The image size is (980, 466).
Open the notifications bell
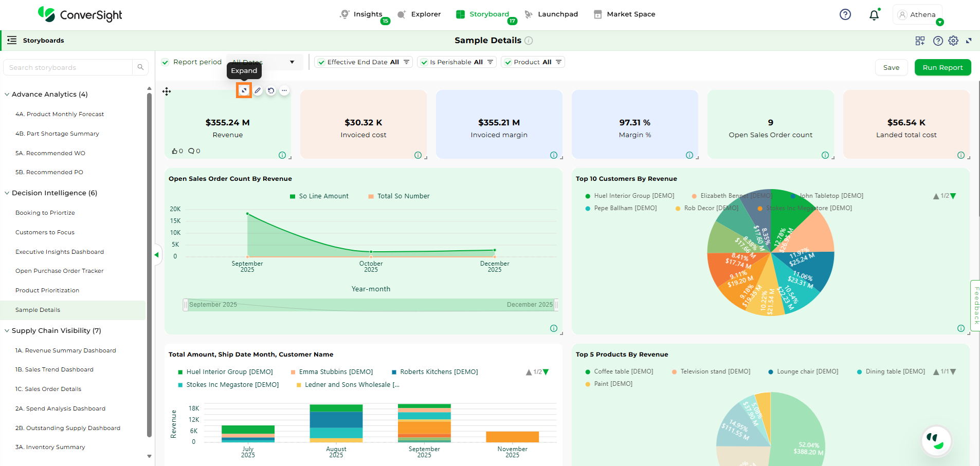874,15
